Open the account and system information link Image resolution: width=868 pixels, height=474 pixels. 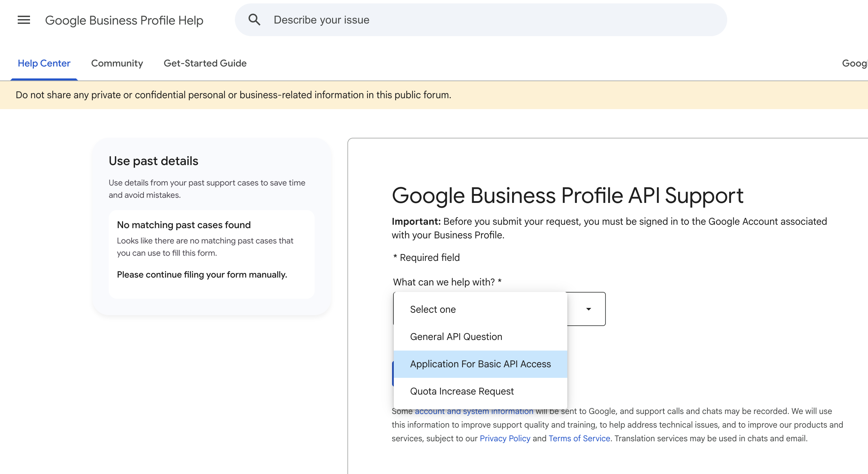pos(474,411)
